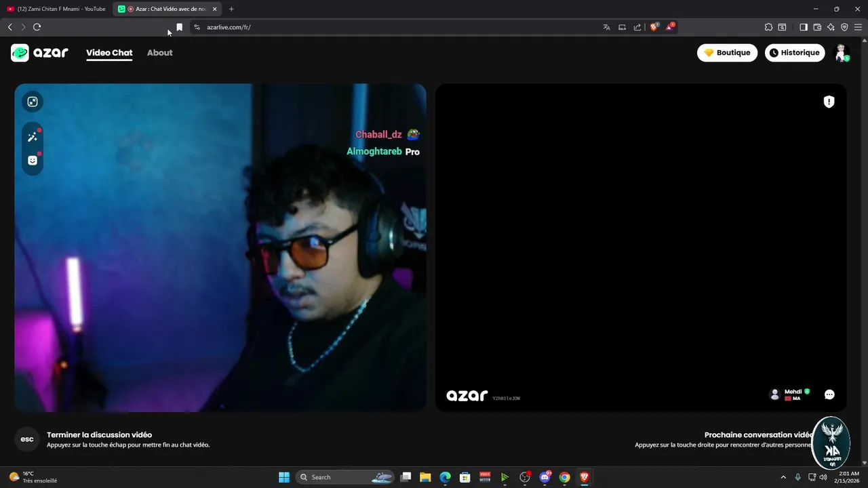Image resolution: width=868 pixels, height=488 pixels.
Task: Open the weather widget showing 16°C
Action: click(32, 477)
